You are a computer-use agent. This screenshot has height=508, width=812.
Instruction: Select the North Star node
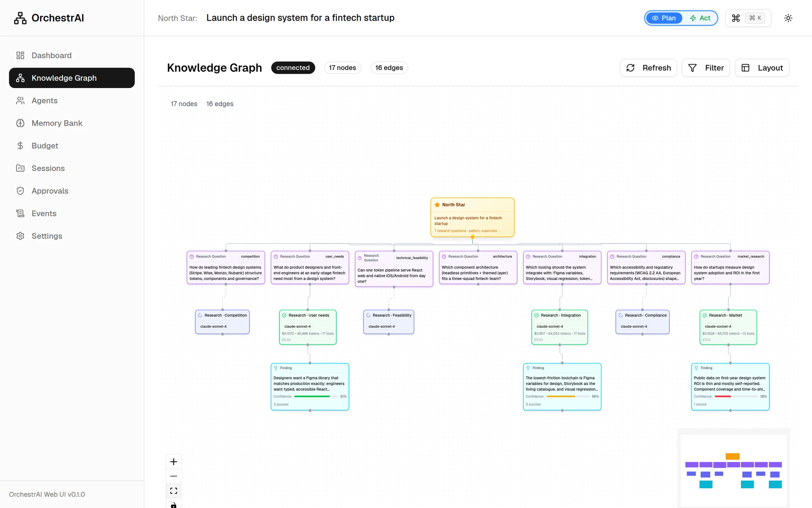[x=472, y=217]
